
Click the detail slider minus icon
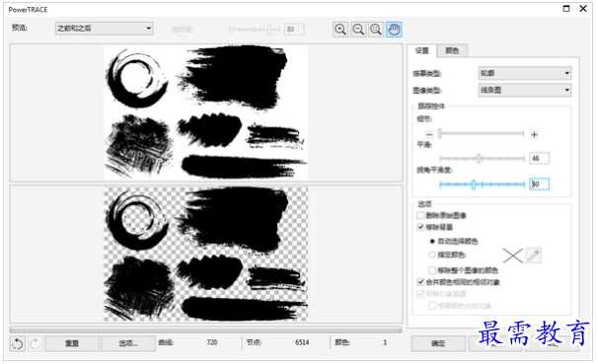pos(429,134)
